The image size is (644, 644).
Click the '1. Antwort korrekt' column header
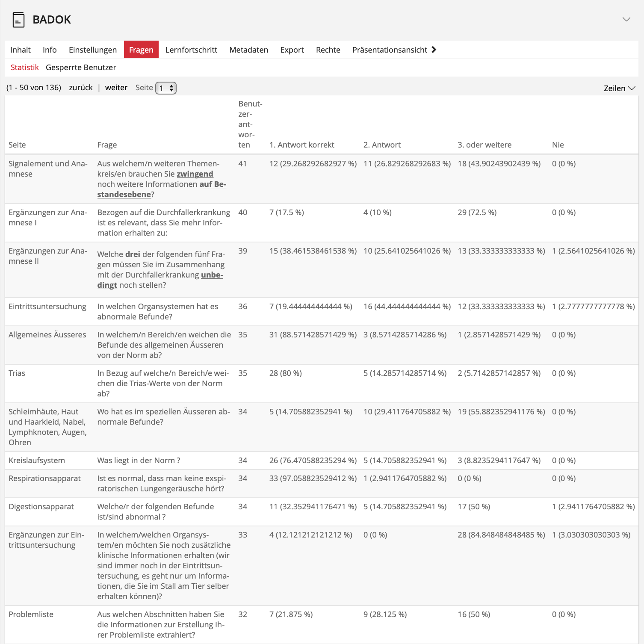coord(301,145)
